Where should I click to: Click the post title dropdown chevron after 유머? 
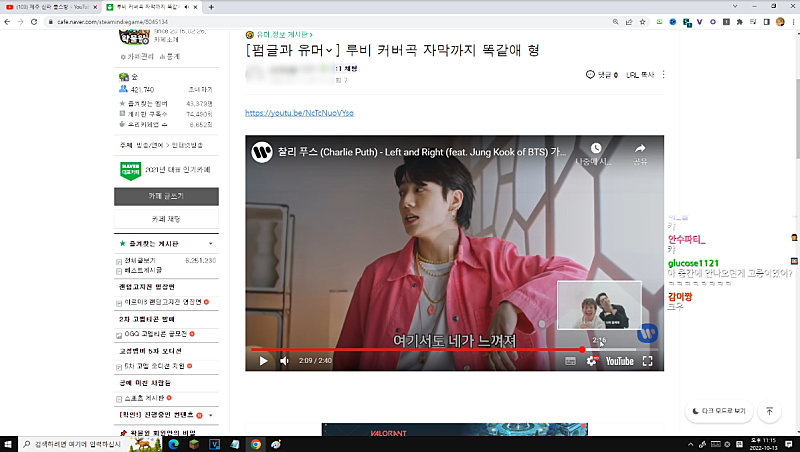[x=329, y=51]
